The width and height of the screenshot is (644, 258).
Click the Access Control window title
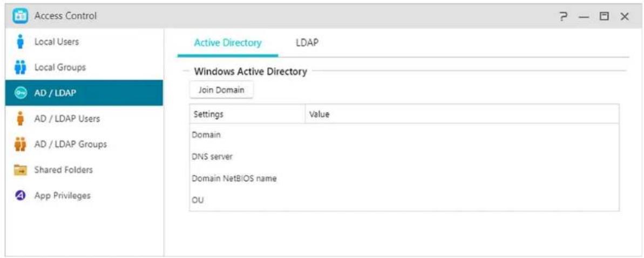tap(66, 16)
